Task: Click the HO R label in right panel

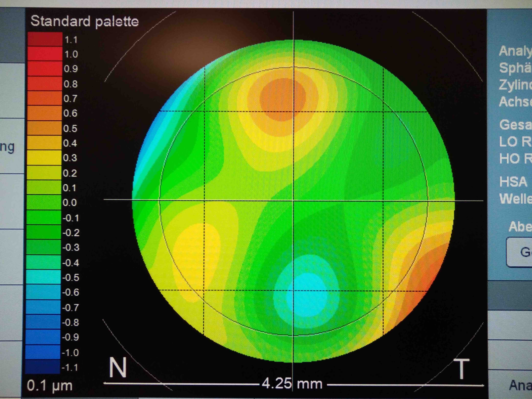Action: pyautogui.click(x=515, y=159)
